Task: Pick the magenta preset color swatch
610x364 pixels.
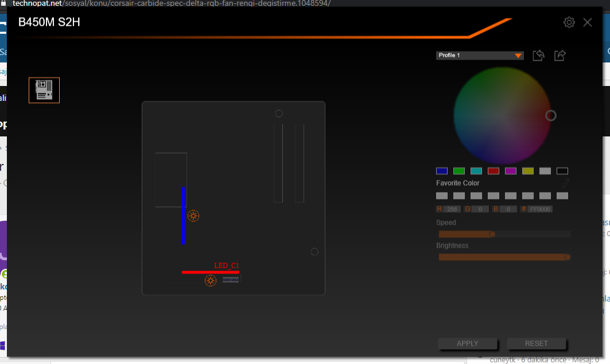Action: [x=510, y=171]
